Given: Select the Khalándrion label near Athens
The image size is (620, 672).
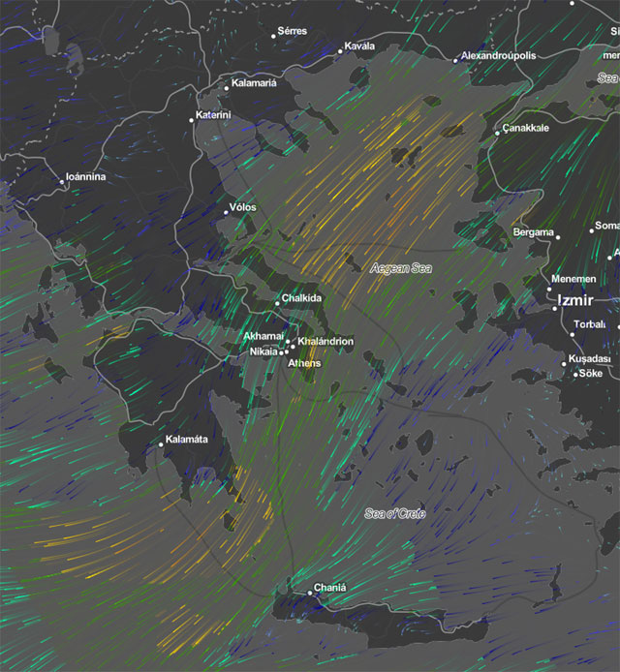Looking at the screenshot, I should click(x=325, y=342).
